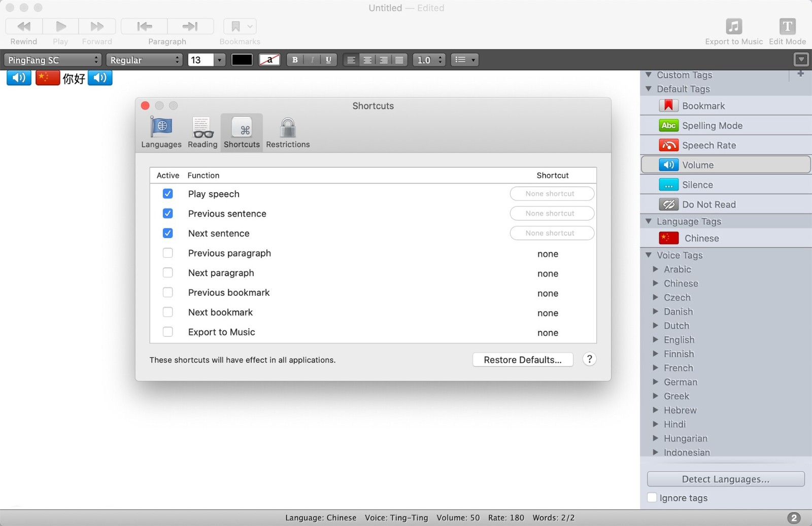812x526 pixels.
Task: Click the first volume tag in the document
Action: click(19, 78)
